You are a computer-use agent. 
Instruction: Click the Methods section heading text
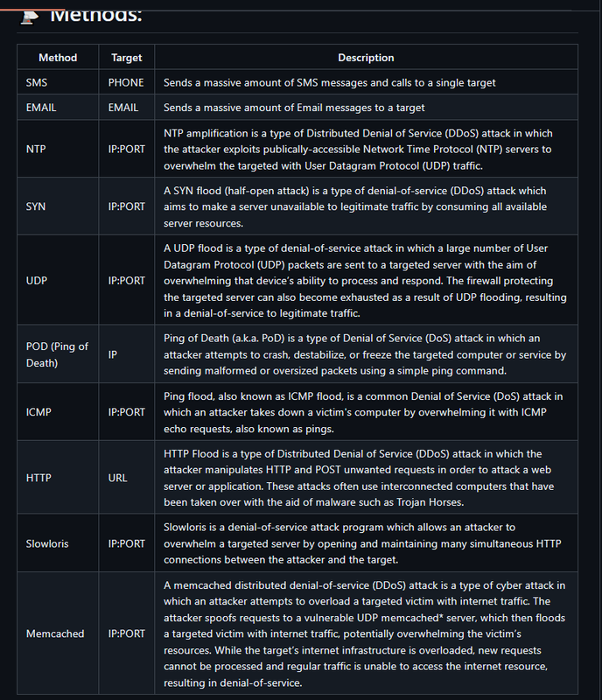click(95, 16)
